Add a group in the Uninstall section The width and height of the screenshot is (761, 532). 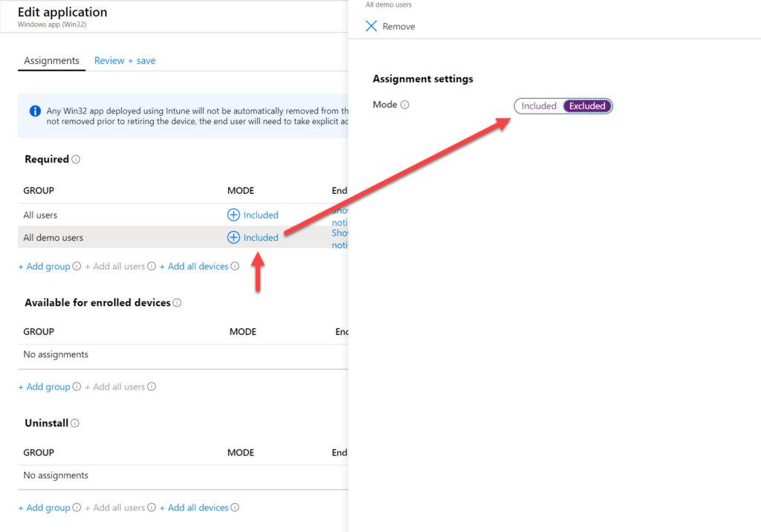tap(45, 507)
